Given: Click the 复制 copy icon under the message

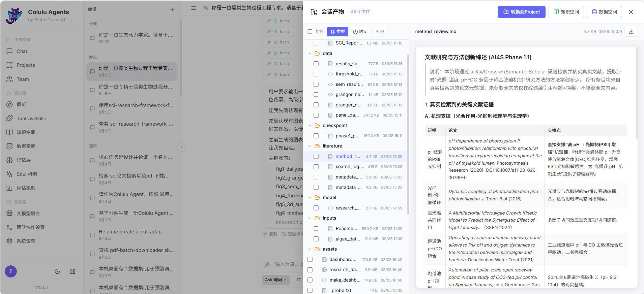Looking at the screenshot, I should (270, 234).
